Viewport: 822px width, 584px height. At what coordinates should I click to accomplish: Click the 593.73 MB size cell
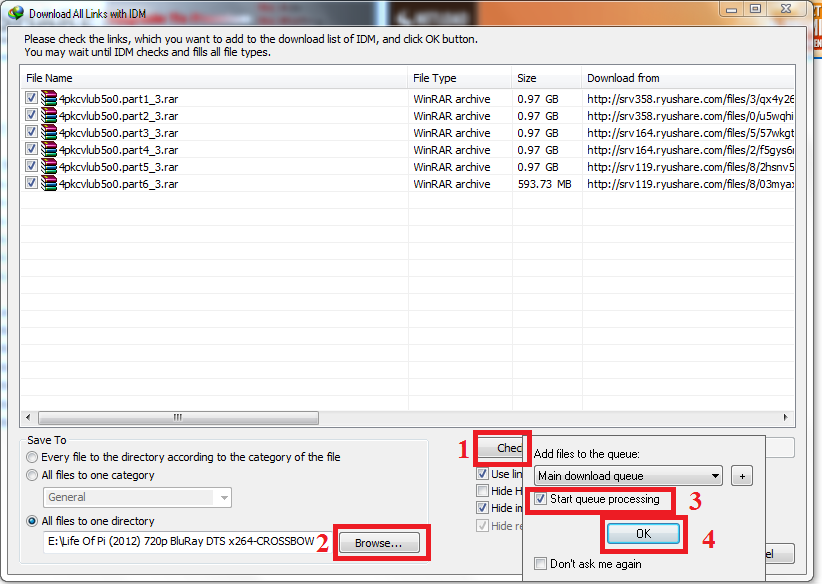pos(544,184)
